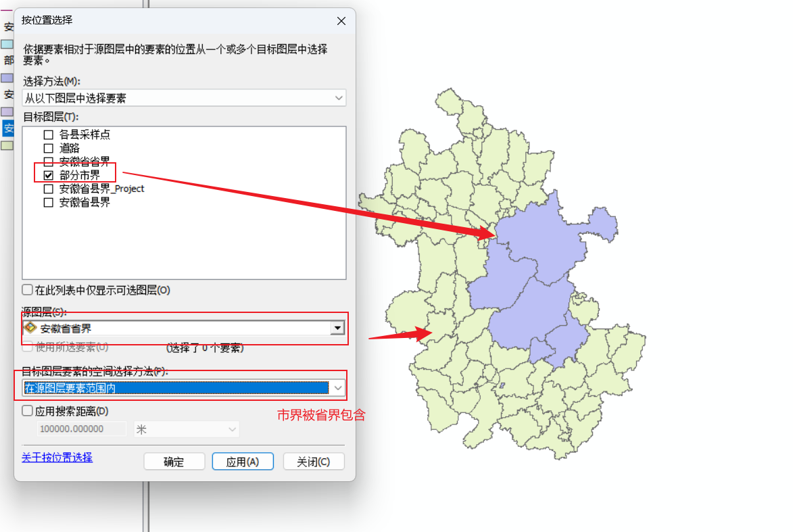The image size is (793, 532).
Task: Close the 按位置选择 dialog
Action: (x=341, y=21)
